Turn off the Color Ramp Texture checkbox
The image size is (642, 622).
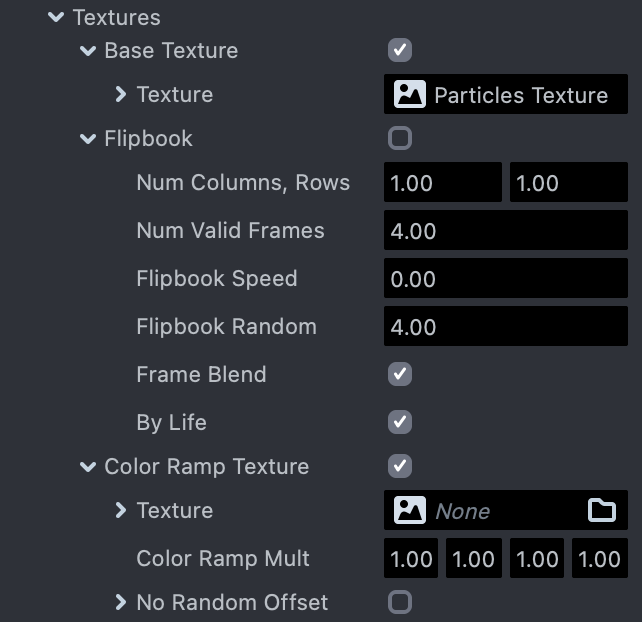(400, 466)
